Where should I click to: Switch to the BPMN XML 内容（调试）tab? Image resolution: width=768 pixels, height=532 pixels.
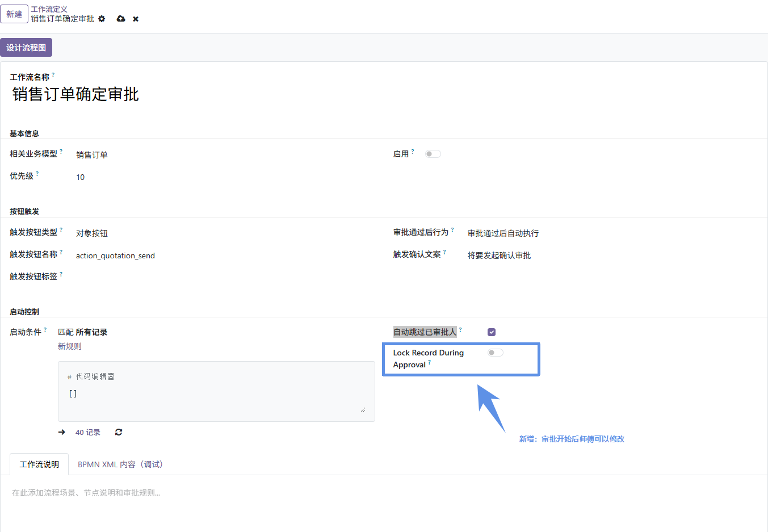[120, 464]
